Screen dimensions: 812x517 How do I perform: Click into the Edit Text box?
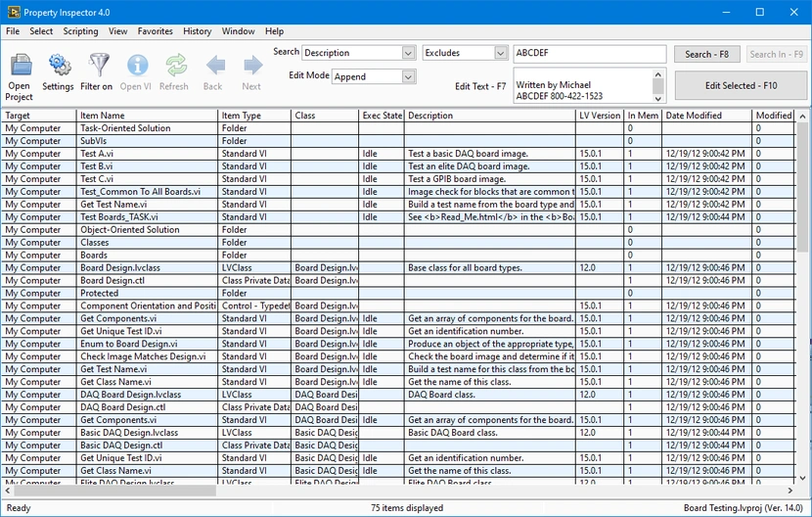(x=583, y=86)
